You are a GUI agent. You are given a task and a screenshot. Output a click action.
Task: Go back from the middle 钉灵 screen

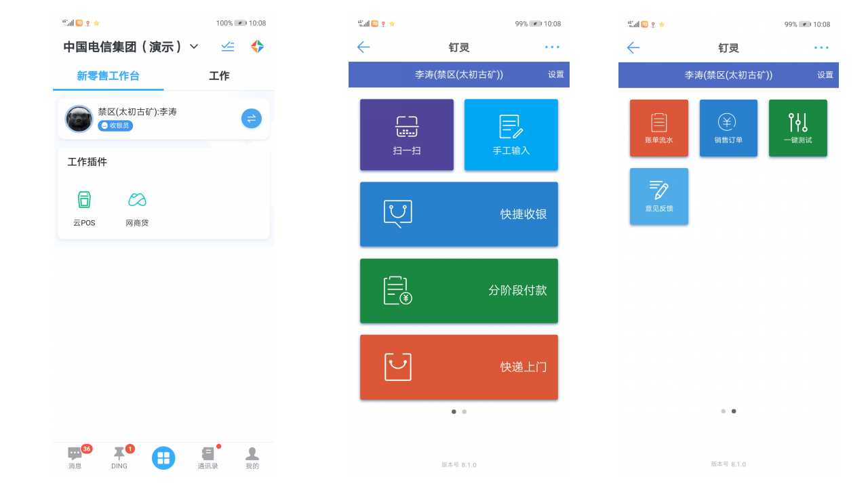point(363,47)
